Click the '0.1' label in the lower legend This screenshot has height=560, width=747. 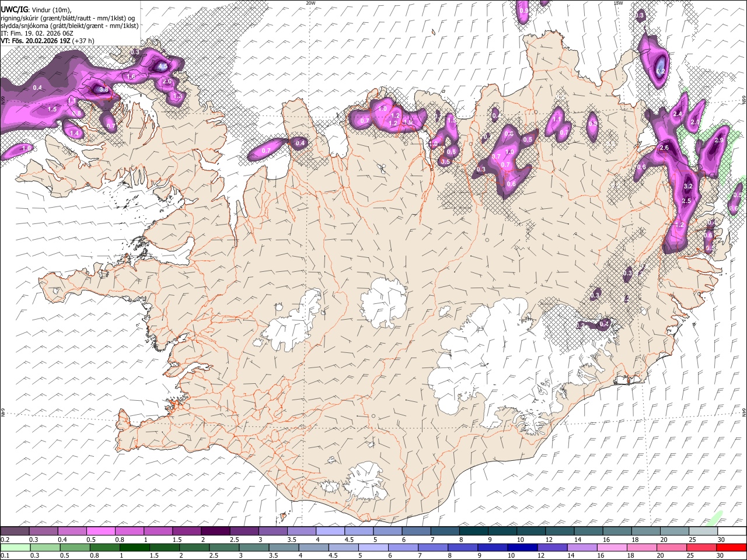pos(5,556)
